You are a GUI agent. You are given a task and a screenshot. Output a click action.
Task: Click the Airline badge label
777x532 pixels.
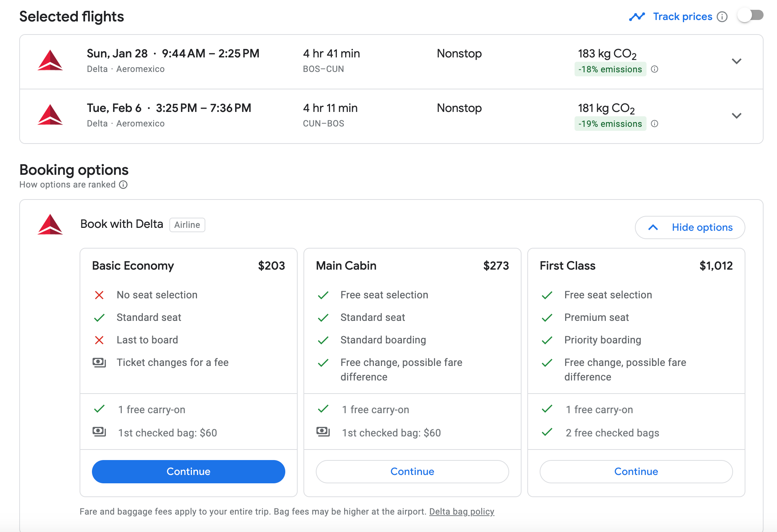pyautogui.click(x=187, y=225)
